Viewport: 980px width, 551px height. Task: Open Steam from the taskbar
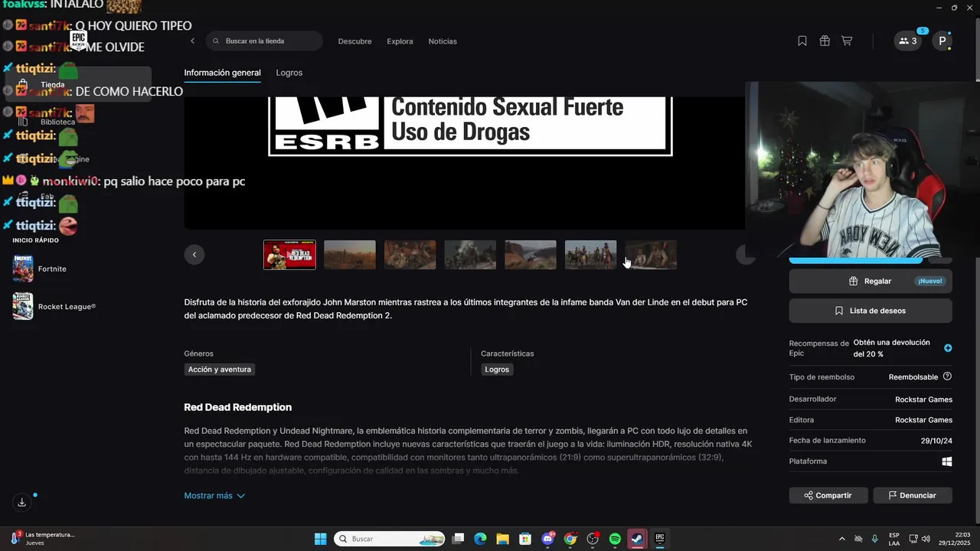pos(637,539)
